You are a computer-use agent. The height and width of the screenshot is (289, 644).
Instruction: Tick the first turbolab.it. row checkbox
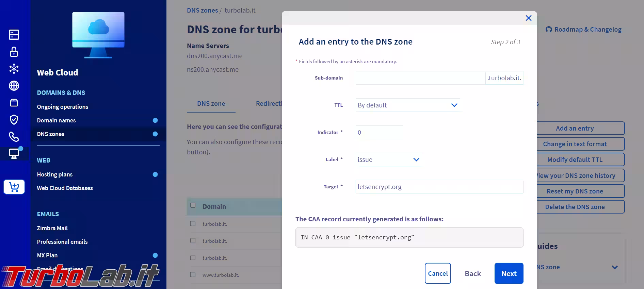(193, 224)
